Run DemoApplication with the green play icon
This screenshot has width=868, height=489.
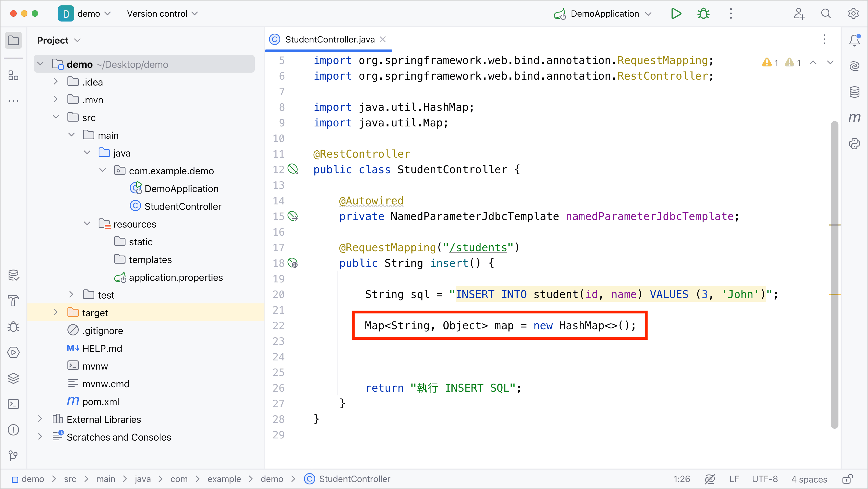click(x=676, y=14)
